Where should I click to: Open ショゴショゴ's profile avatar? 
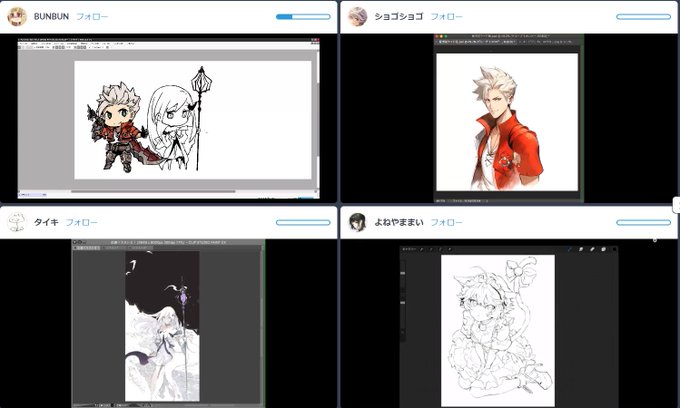(x=358, y=16)
